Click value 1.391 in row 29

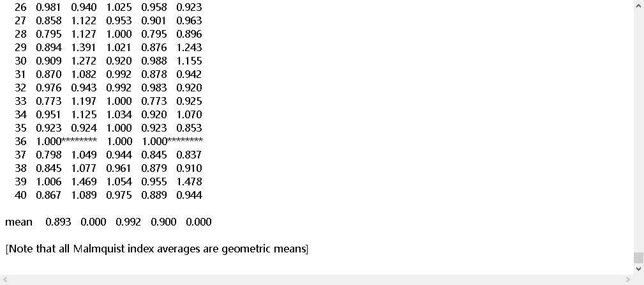[84, 47]
